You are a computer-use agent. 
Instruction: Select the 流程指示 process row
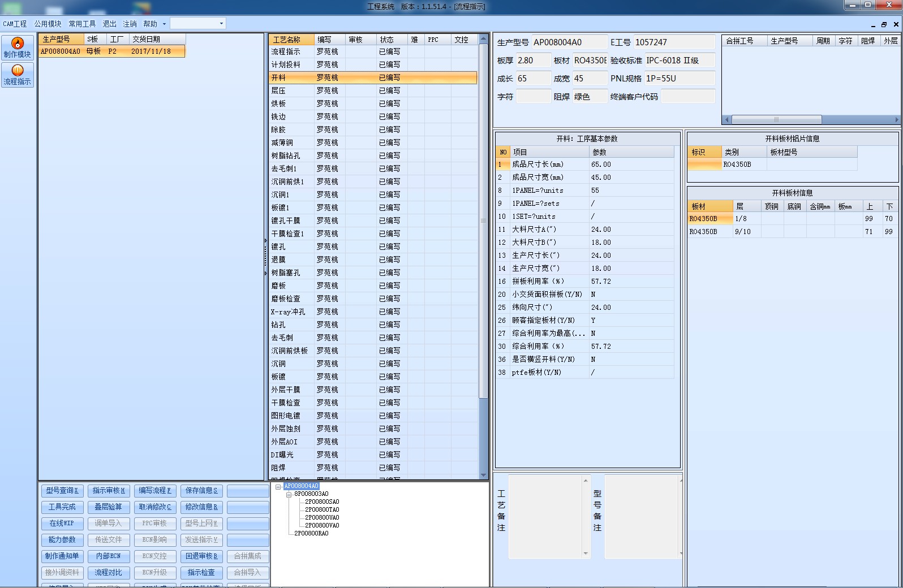(x=373, y=51)
